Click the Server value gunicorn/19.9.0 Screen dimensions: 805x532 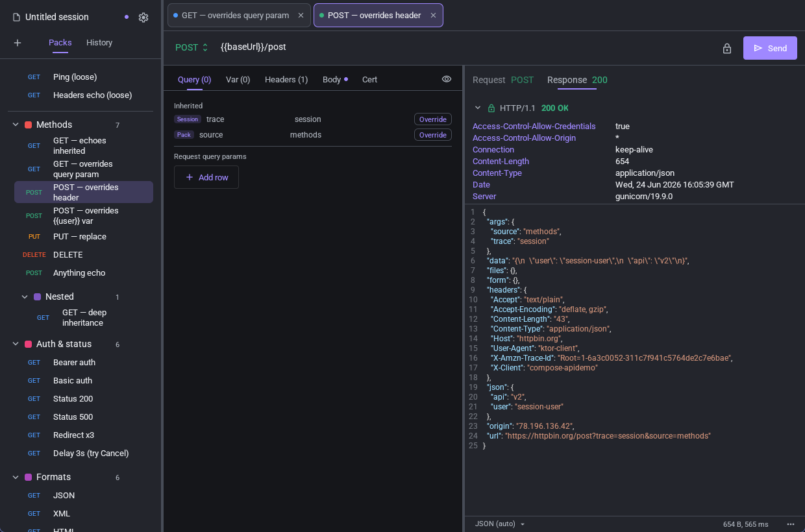click(644, 197)
